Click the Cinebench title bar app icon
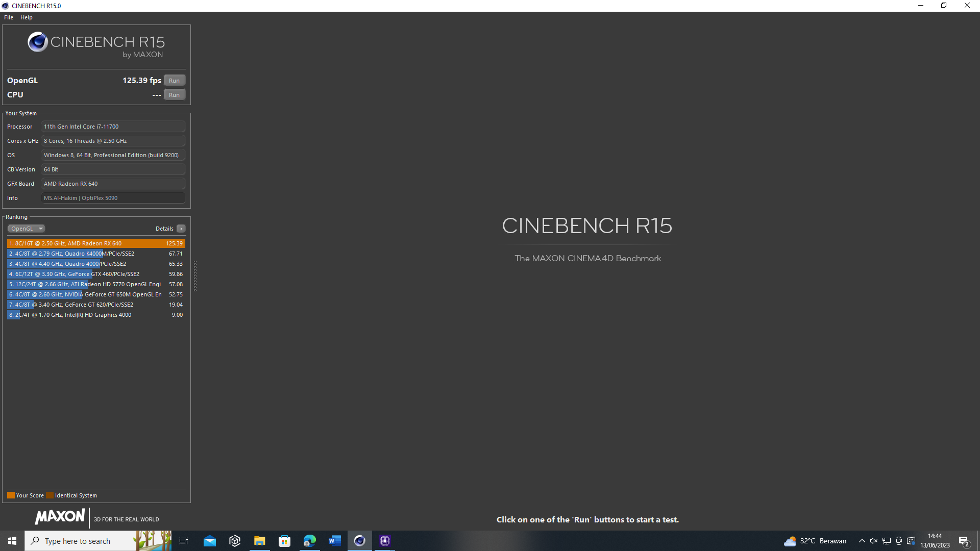The image size is (980, 551). (5, 6)
